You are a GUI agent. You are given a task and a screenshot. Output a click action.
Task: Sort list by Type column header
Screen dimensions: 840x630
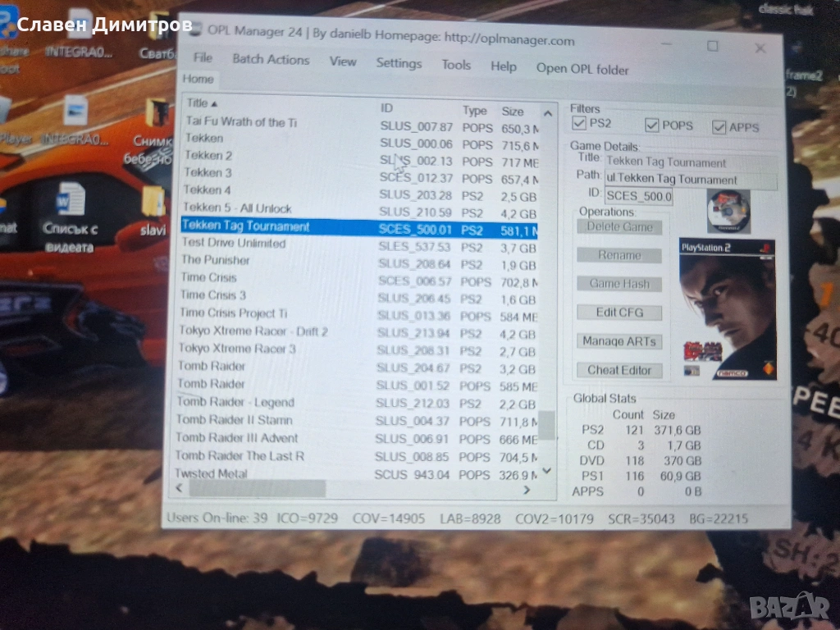(475, 111)
